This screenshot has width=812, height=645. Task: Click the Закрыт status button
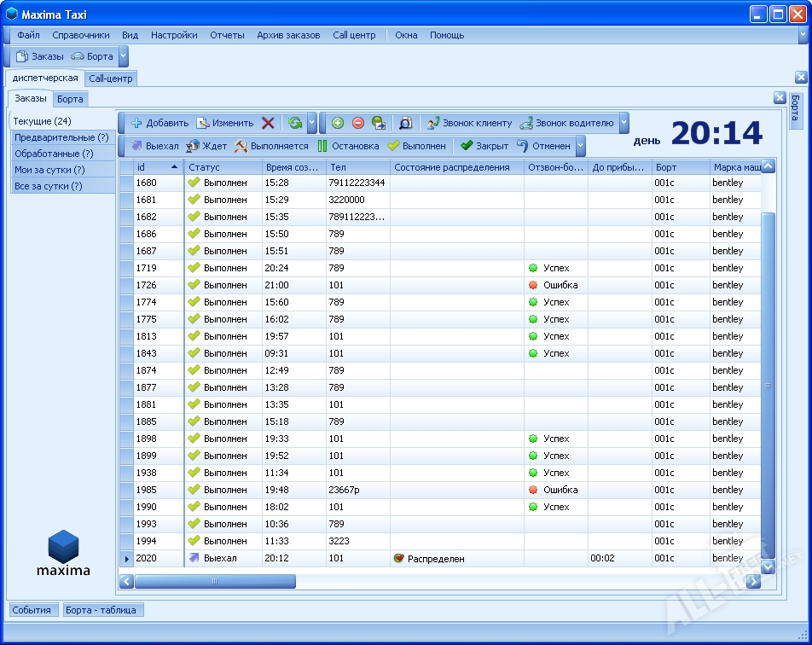(484, 146)
